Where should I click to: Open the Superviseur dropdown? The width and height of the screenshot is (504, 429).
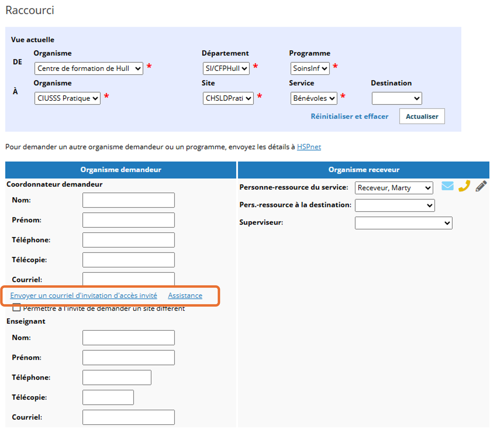click(x=403, y=223)
